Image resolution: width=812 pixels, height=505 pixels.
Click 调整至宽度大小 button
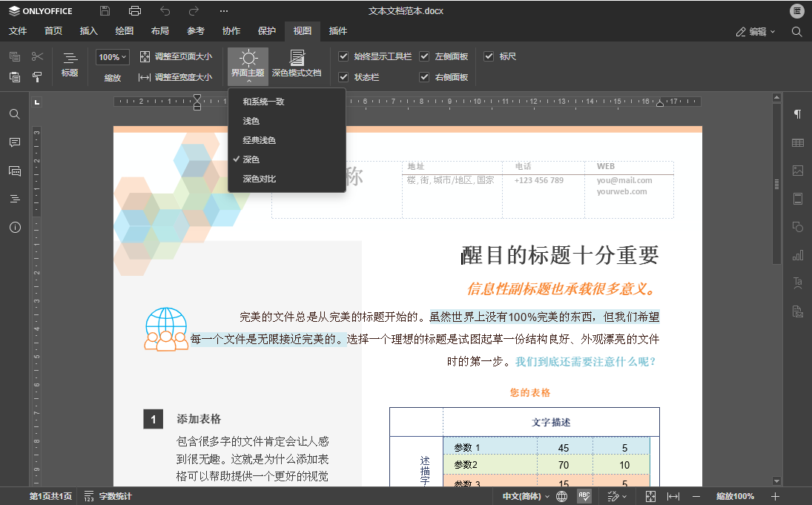[x=176, y=77]
